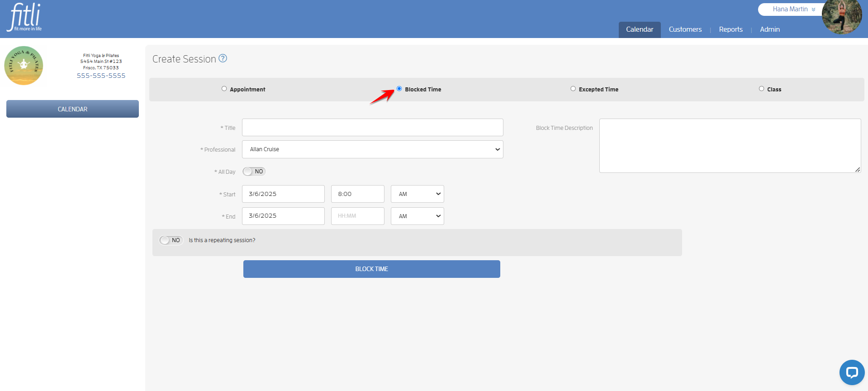Click the End date field 3/6/2025
The image size is (868, 391).
283,216
